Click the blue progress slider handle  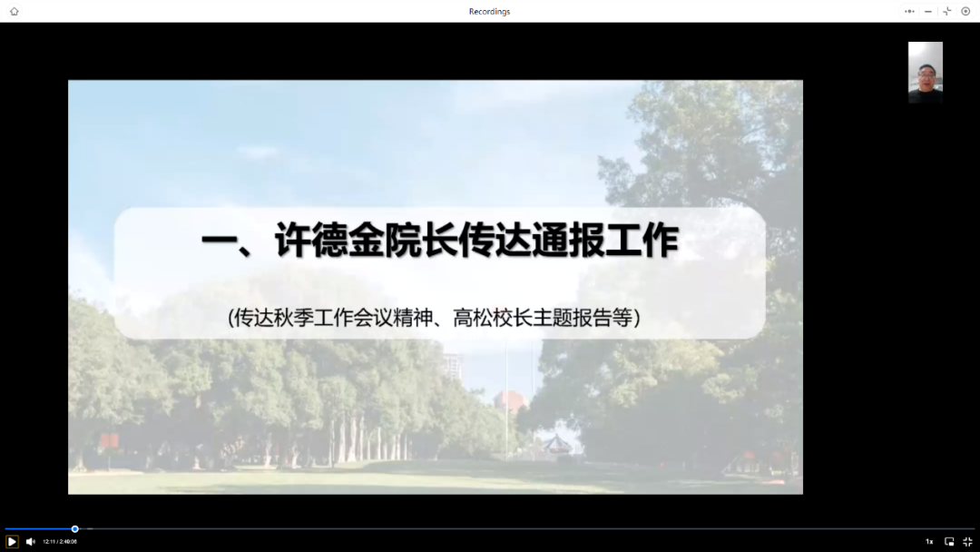75,528
